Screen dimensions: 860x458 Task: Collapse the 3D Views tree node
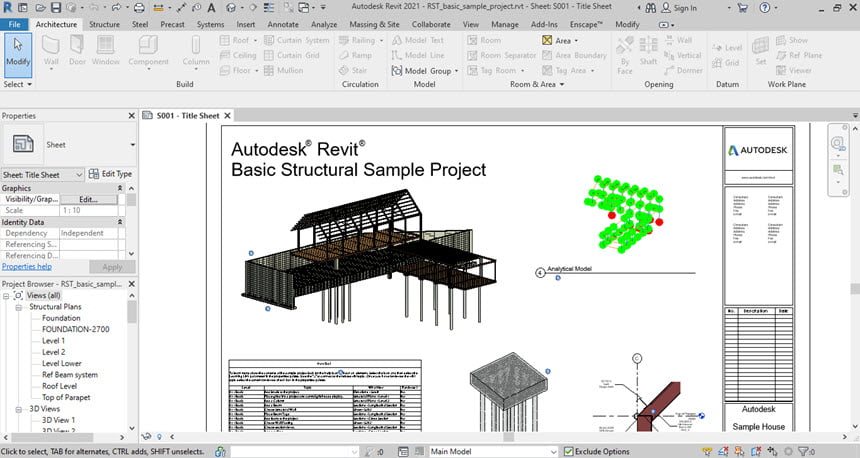[x=18, y=409]
